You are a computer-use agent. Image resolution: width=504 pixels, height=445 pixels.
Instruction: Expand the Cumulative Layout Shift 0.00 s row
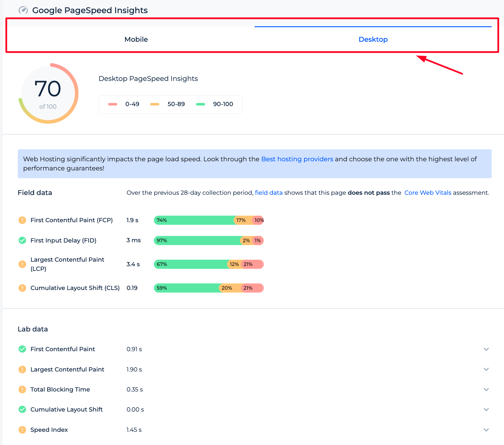486,410
